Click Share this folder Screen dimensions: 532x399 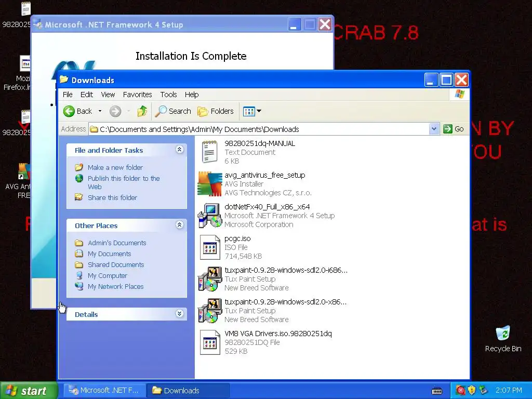112,198
